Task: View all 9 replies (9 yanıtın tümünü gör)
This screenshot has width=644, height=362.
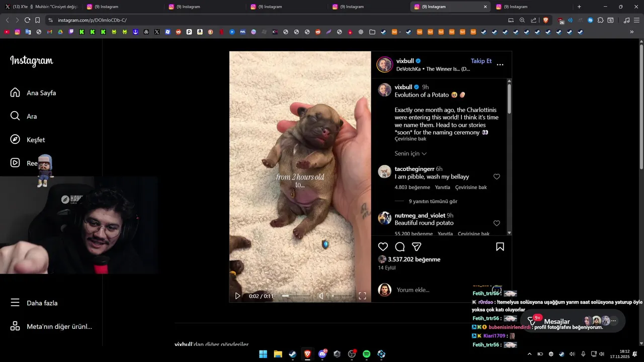Action: pos(433,201)
